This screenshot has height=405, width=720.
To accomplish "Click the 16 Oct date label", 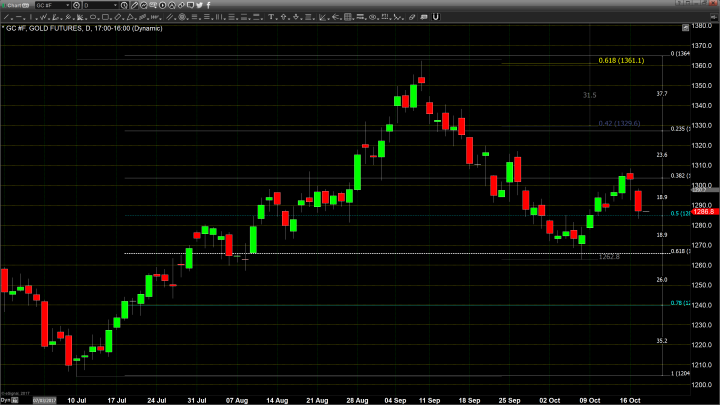I will click(x=630, y=400).
